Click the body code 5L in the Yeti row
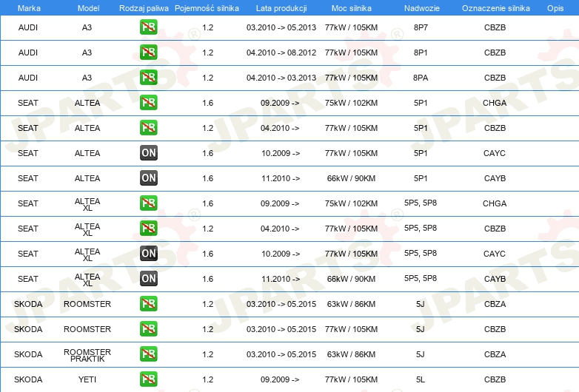This screenshot has width=579, height=392. click(421, 379)
